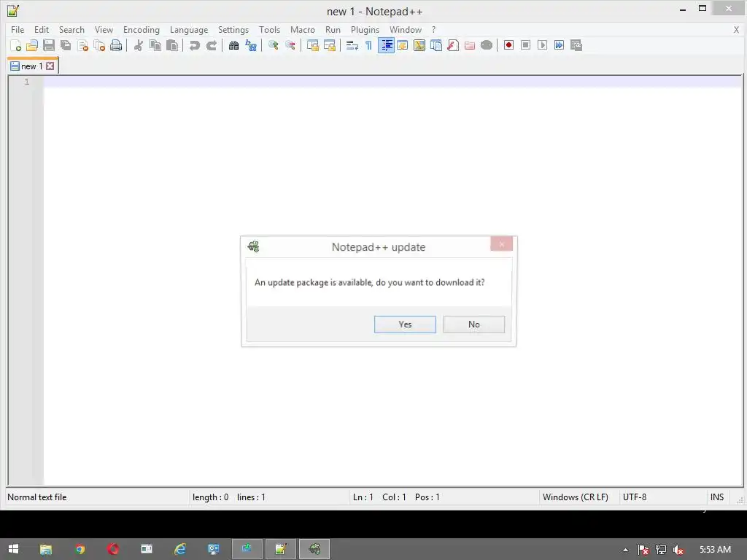Open the Tools menu

(270, 29)
